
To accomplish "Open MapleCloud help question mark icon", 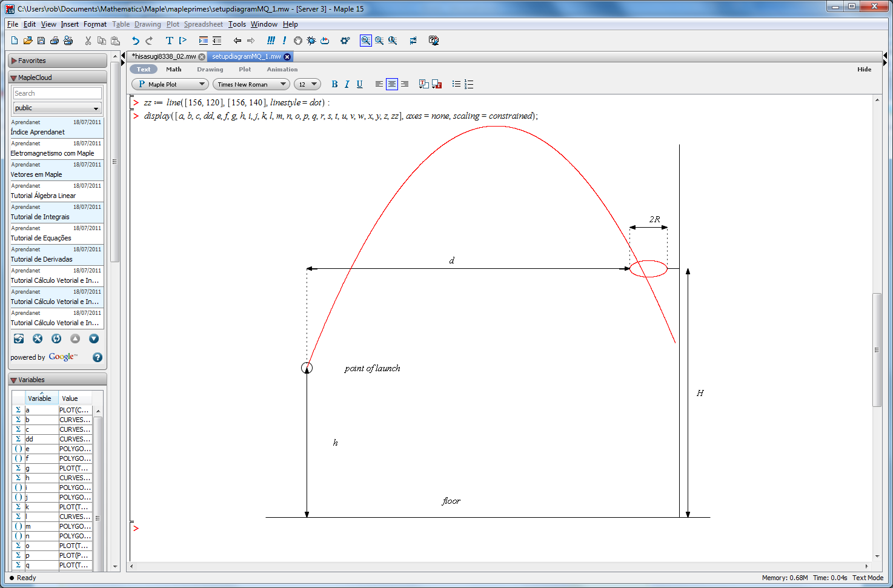I will click(98, 357).
